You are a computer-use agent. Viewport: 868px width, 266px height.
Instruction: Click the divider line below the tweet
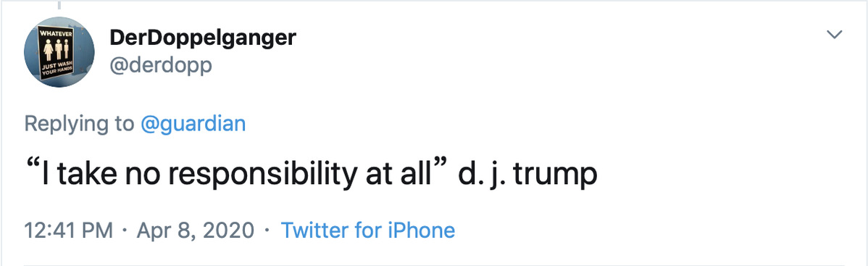(434, 265)
